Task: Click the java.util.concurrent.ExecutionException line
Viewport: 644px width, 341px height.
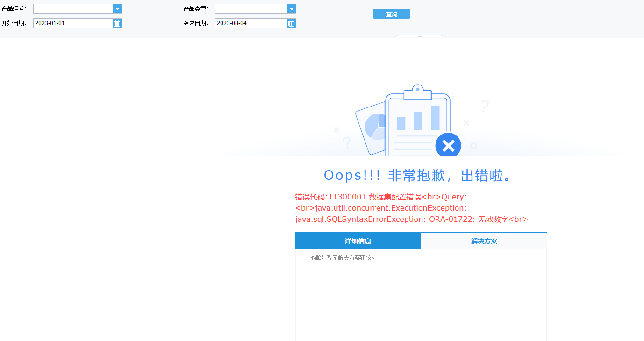Action: 381,208
